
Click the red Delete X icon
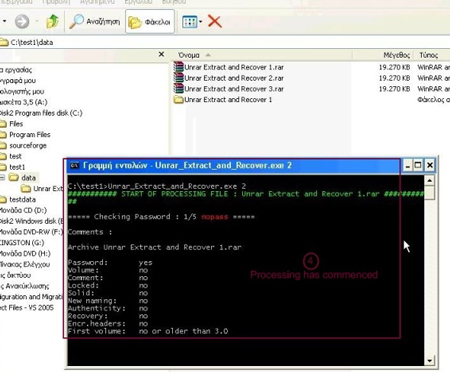[215, 22]
